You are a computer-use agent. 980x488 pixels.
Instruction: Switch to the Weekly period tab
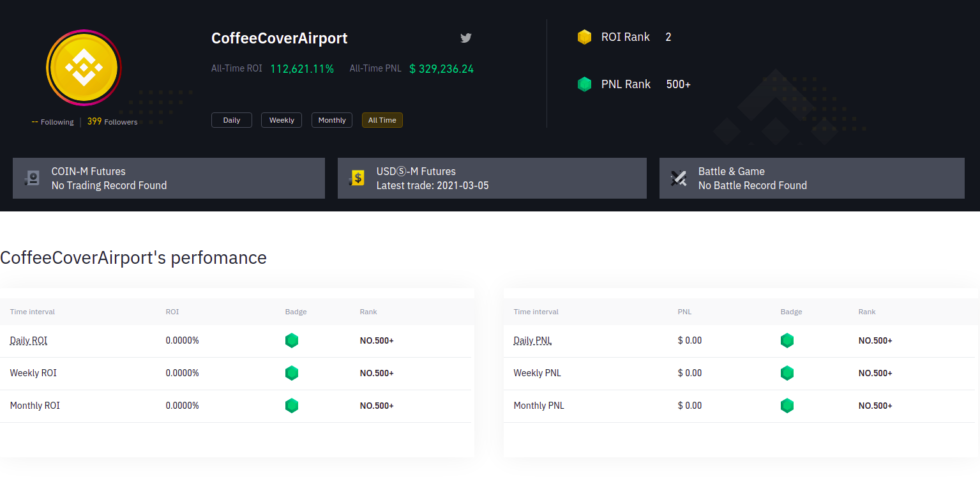pyautogui.click(x=282, y=120)
